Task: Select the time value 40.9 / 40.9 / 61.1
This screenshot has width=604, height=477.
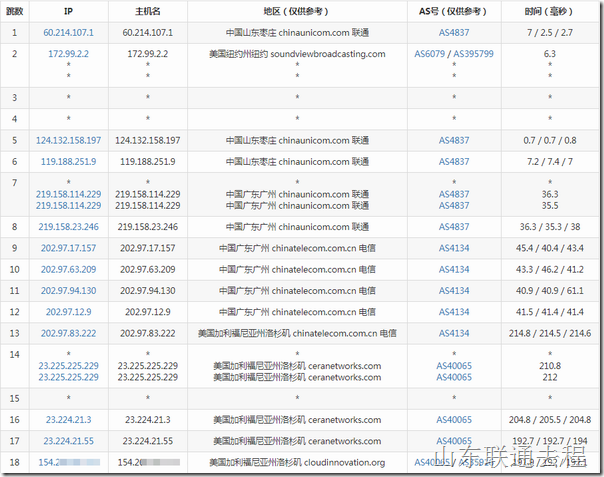Action: 550,291
